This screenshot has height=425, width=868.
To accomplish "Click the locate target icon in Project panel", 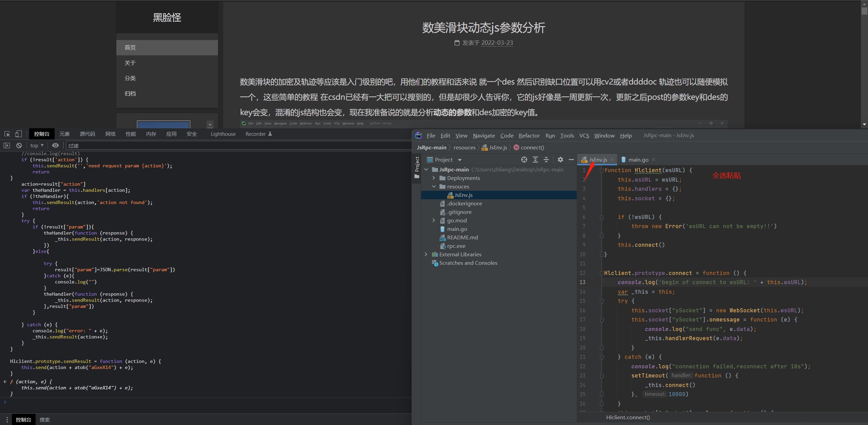I will pyautogui.click(x=524, y=160).
